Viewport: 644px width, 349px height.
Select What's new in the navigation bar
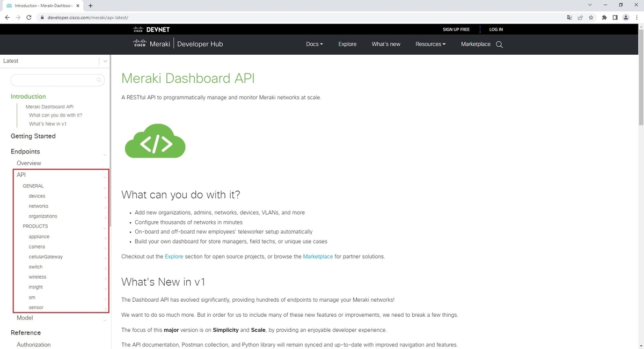click(x=386, y=44)
